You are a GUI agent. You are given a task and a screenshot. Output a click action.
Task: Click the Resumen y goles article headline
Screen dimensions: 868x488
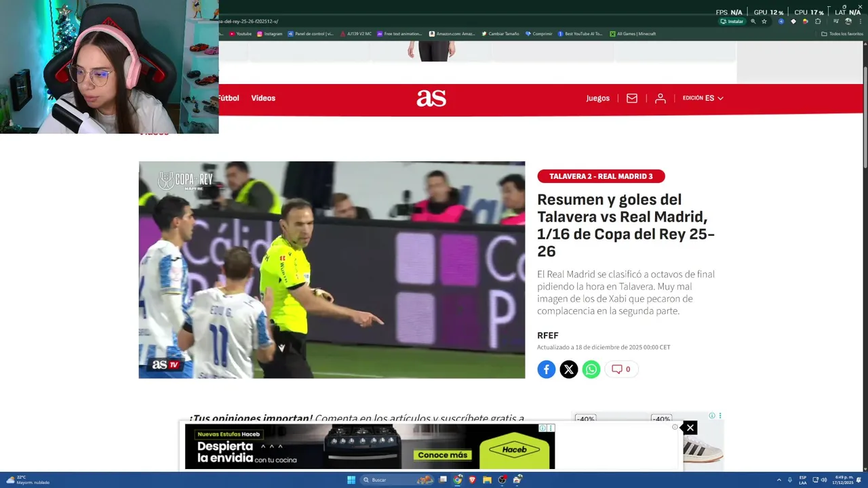pos(626,226)
